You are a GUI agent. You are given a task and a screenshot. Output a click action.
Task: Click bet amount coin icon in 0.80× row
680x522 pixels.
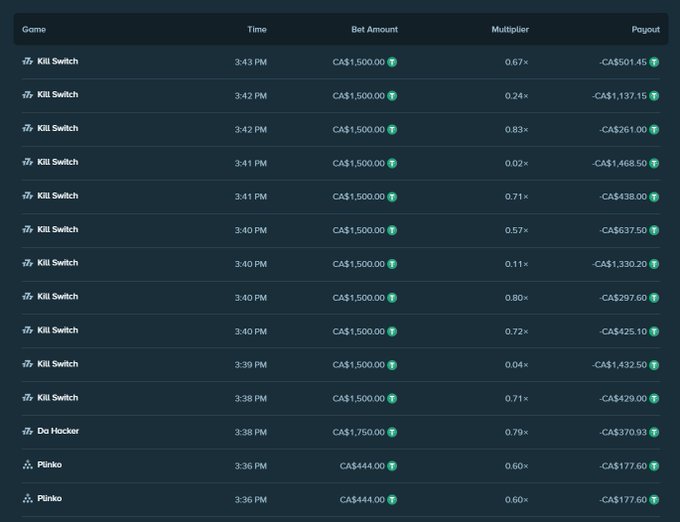coord(392,298)
